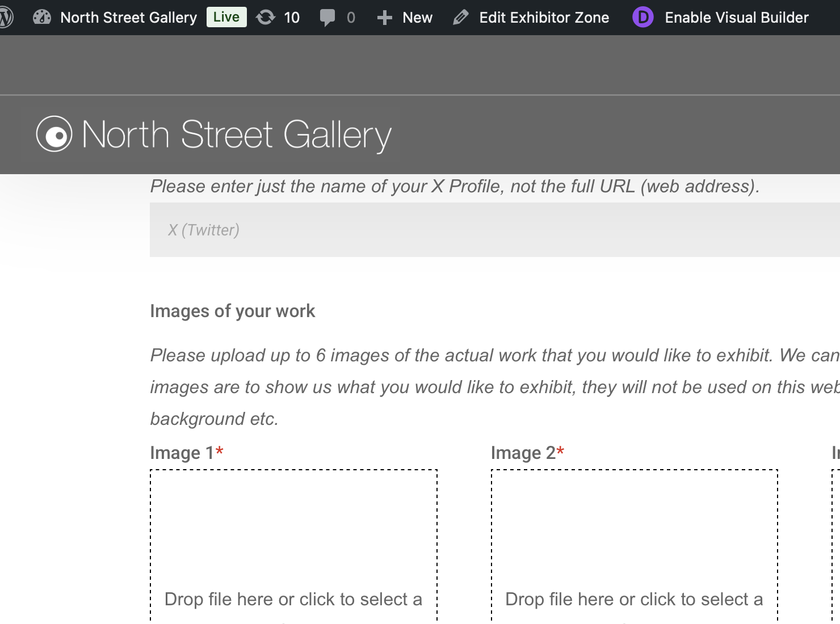Click the pencil icon for Edit Exhibitor Zone

point(461,18)
